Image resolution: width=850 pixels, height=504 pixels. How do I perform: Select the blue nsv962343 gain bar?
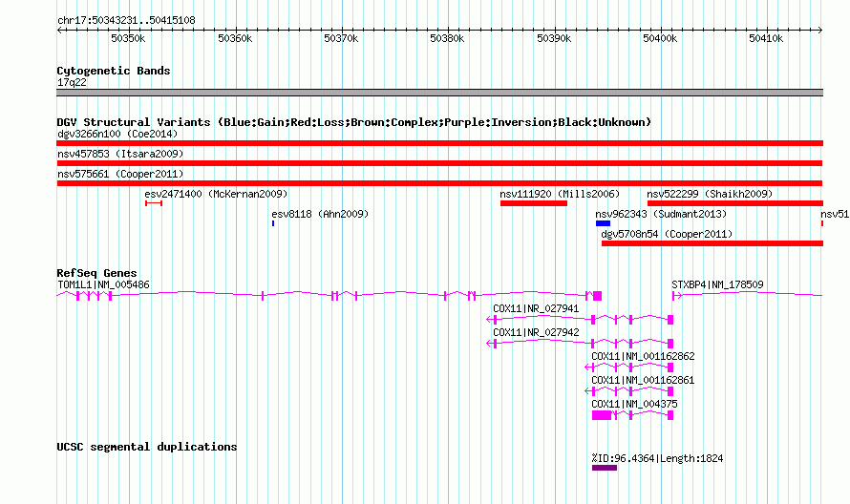pos(603,223)
